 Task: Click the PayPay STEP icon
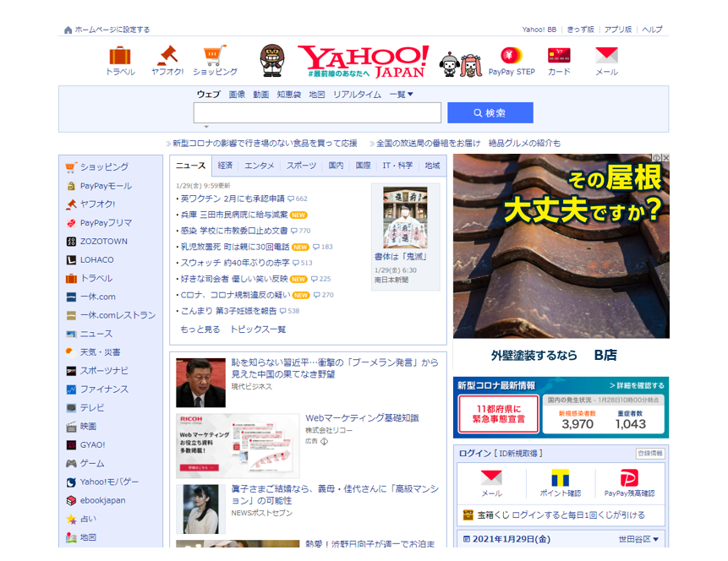pyautogui.click(x=512, y=56)
